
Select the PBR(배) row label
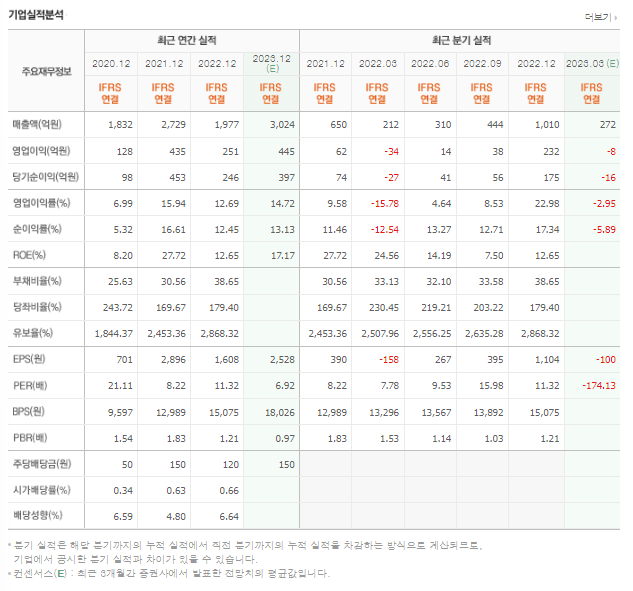click(30, 438)
